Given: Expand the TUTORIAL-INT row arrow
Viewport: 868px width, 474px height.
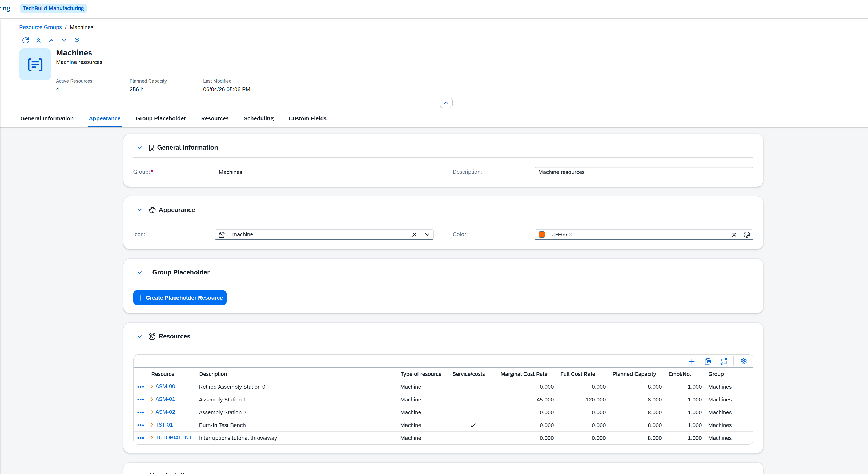Looking at the screenshot, I should (x=152, y=438).
